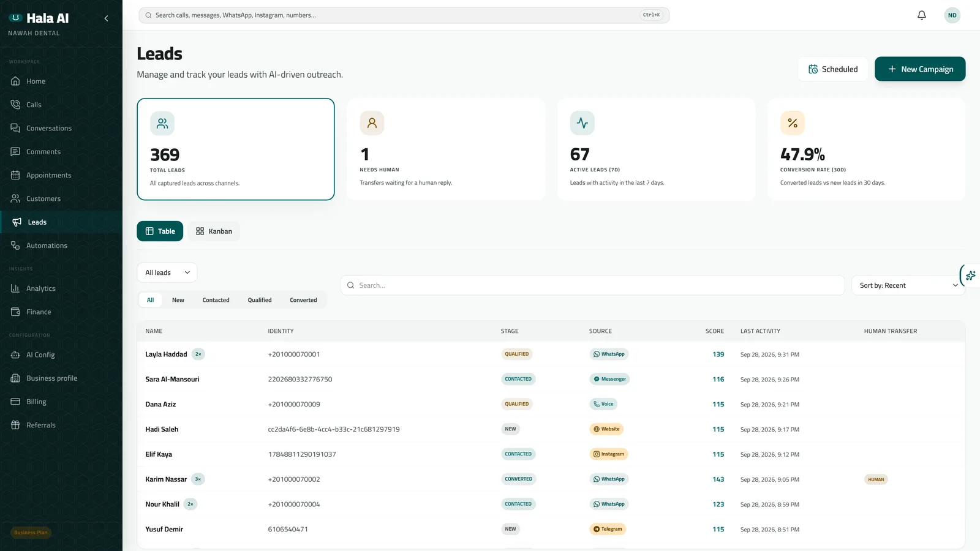Click the Active Leads pulse icon
This screenshot has width=980, height=551.
582,123
